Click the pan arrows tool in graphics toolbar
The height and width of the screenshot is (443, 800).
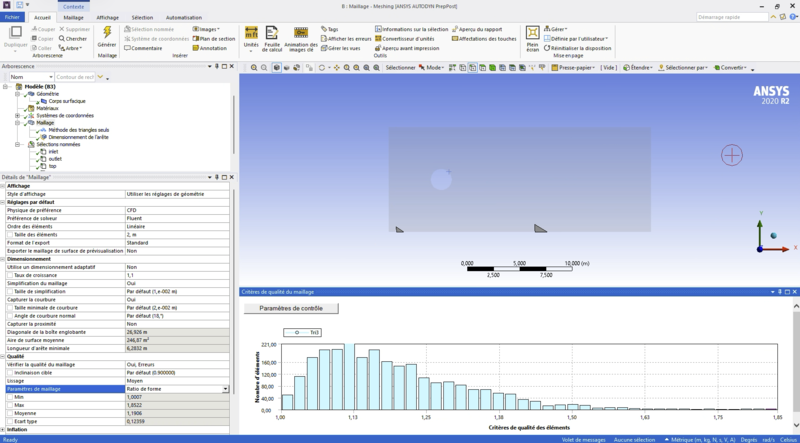pos(337,67)
